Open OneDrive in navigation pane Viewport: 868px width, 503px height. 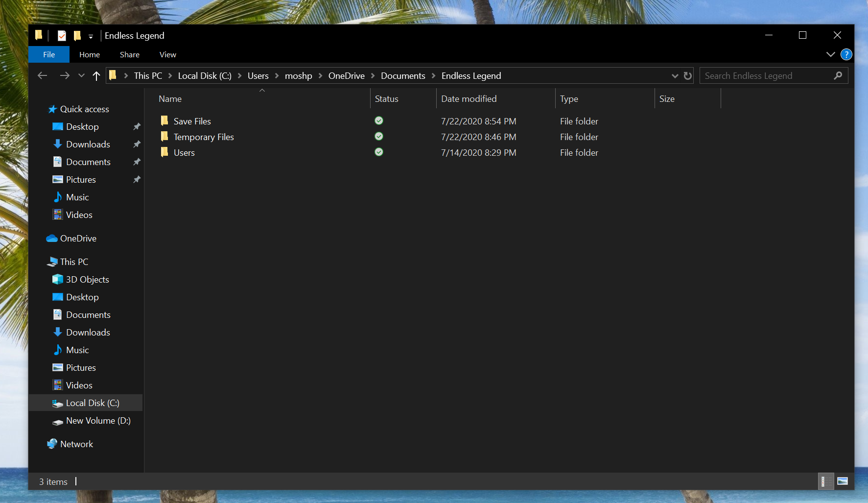[x=78, y=238]
